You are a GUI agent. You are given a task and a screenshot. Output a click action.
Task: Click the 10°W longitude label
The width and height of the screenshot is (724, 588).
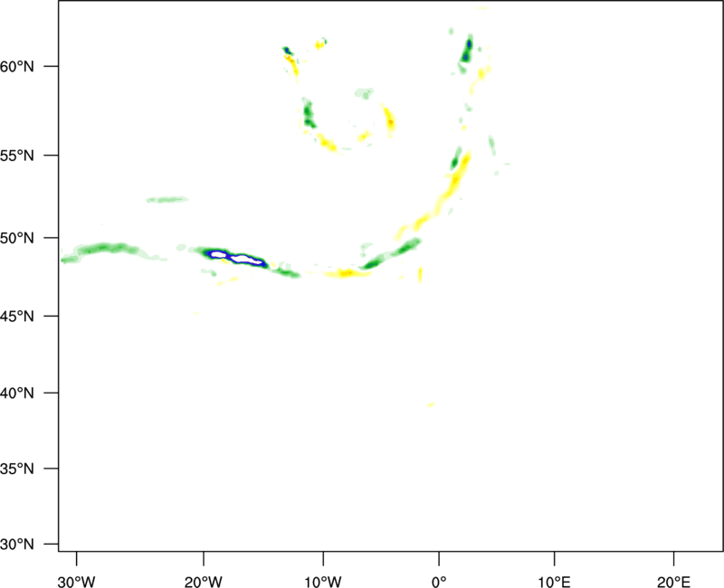coord(323,582)
